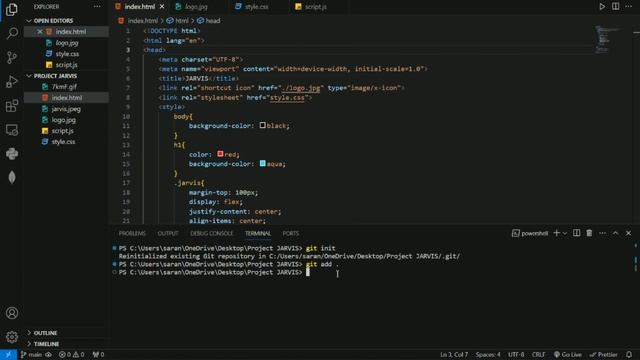Click Prettier in the status bar
640x360 pixels.
point(603,354)
